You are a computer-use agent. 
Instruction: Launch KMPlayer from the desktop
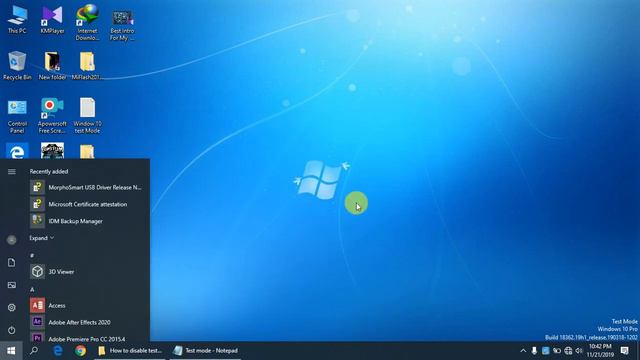click(52, 19)
